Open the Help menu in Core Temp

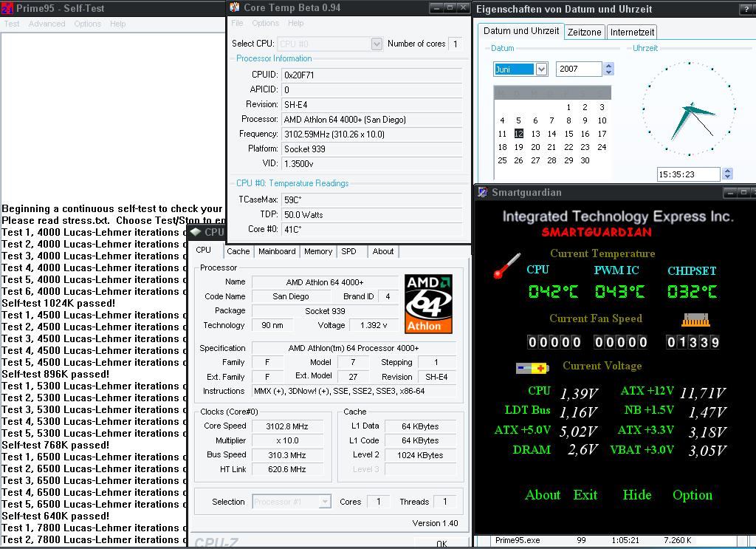point(295,23)
